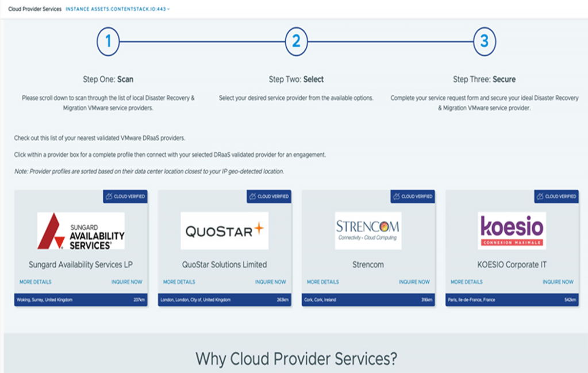
Task: Open More Details for KOESIO Corporate IT
Action: [467, 282]
